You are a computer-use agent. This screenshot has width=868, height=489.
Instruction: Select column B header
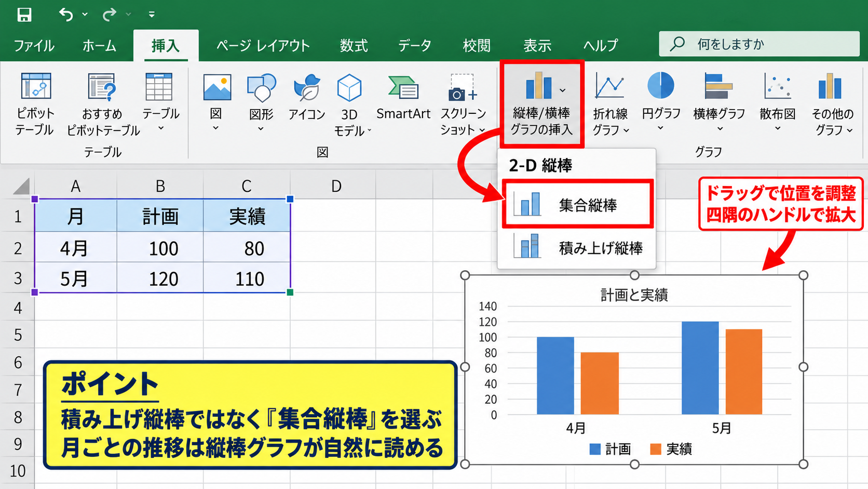point(160,186)
